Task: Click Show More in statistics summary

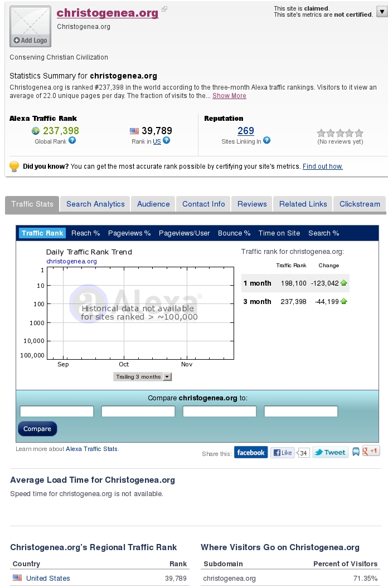Action: pyautogui.click(x=229, y=96)
